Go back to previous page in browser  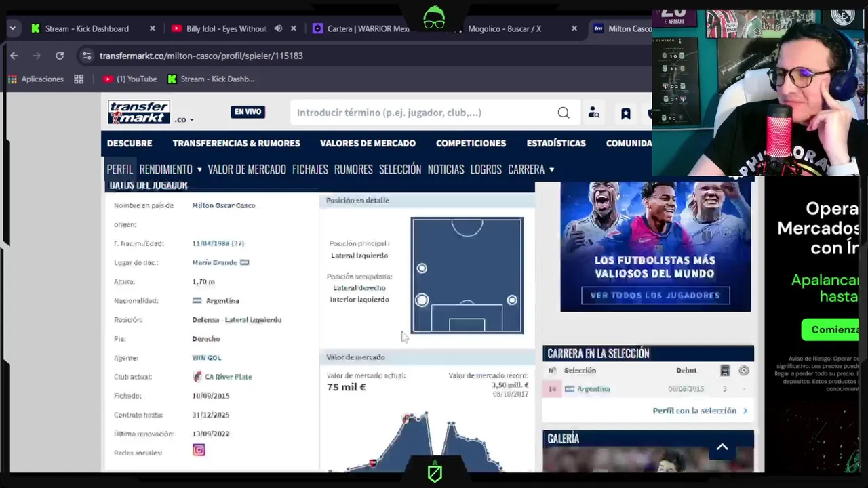(14, 56)
